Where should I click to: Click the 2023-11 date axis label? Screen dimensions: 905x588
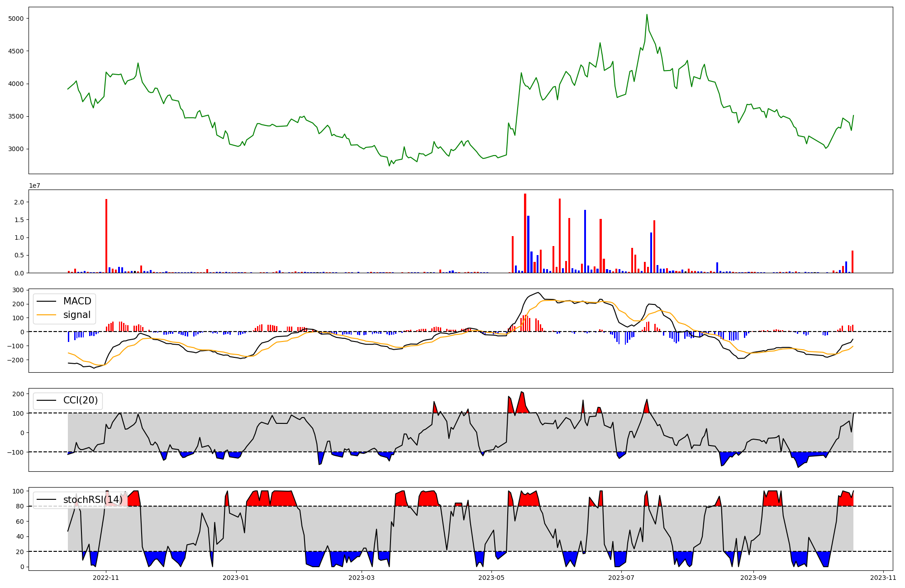click(883, 578)
